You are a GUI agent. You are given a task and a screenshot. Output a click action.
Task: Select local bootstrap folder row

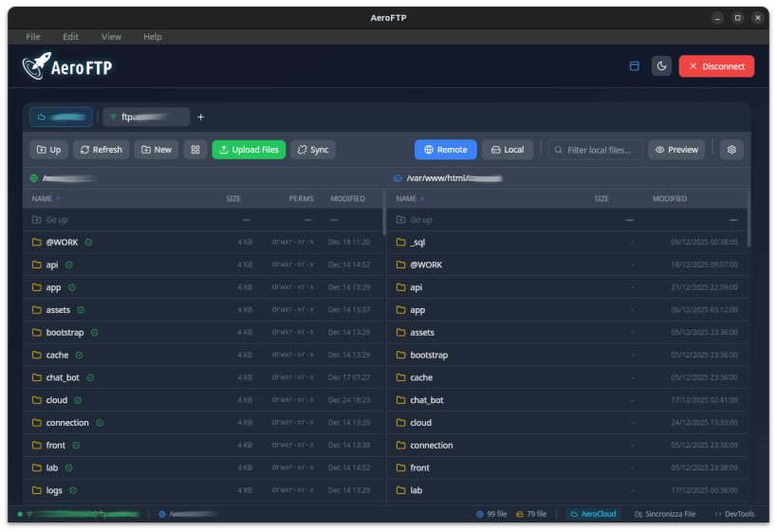pyautogui.click(x=567, y=356)
